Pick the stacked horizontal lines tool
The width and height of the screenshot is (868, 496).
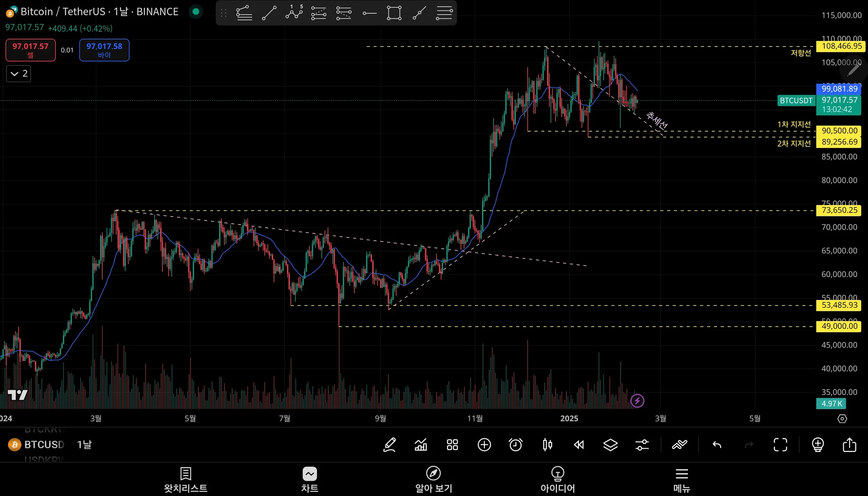444,13
